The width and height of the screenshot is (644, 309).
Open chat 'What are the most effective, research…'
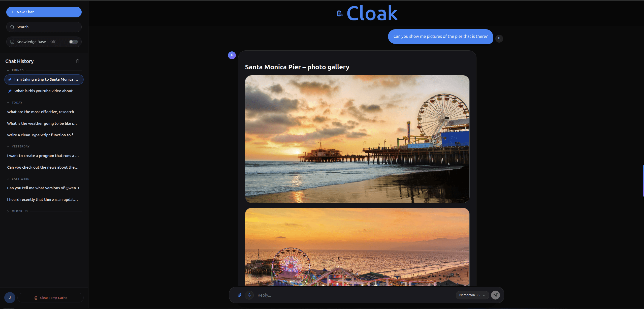pyautogui.click(x=44, y=112)
